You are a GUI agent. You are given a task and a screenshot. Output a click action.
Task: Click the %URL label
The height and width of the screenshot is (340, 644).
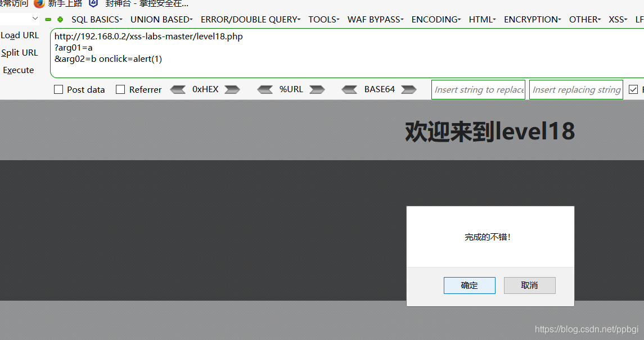[x=291, y=89]
